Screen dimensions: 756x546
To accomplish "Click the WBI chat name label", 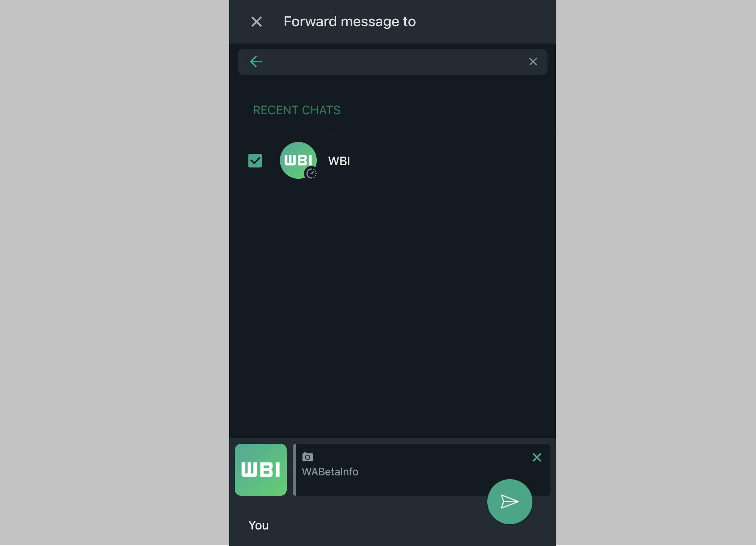I will point(339,161).
